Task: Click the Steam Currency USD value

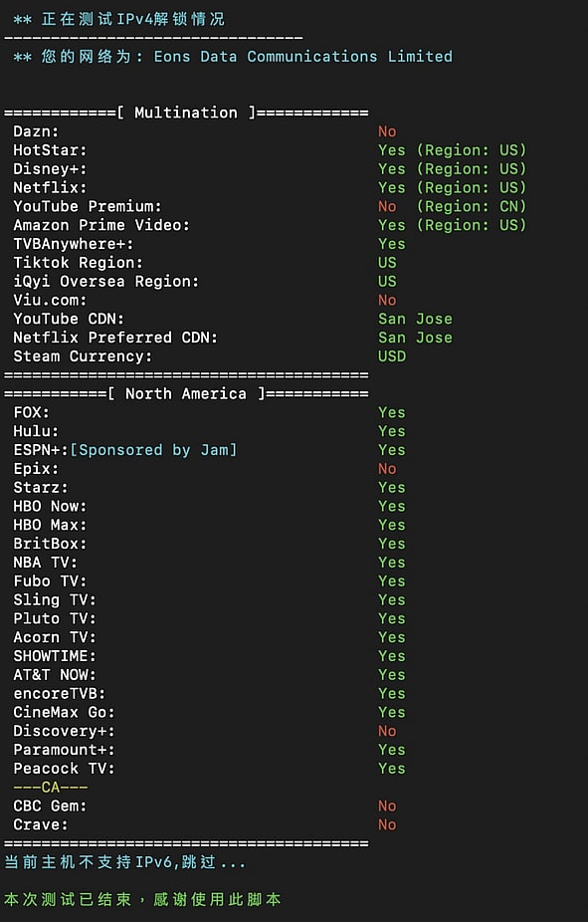Action: pos(392,356)
